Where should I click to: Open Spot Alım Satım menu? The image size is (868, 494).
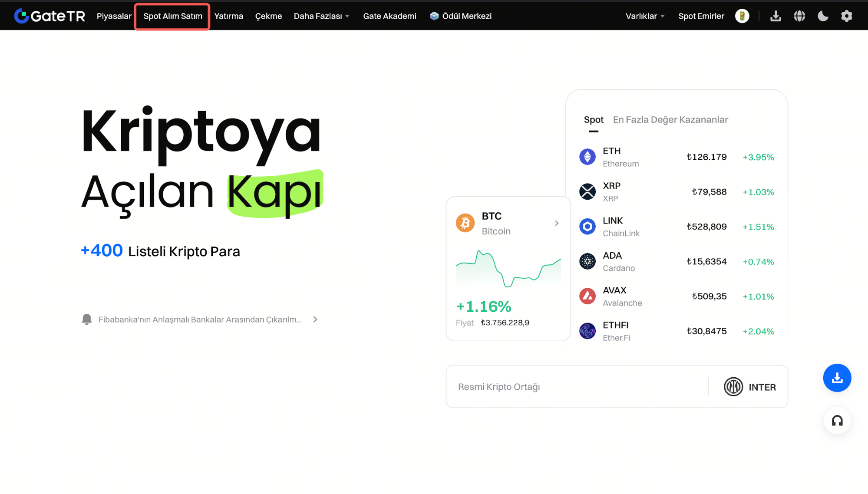(173, 16)
